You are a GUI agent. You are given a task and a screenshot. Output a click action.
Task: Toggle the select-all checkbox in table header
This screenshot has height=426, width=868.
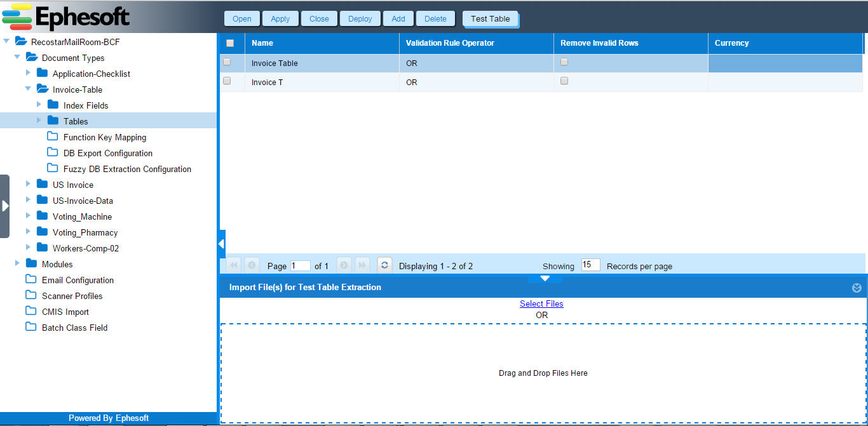tap(230, 43)
